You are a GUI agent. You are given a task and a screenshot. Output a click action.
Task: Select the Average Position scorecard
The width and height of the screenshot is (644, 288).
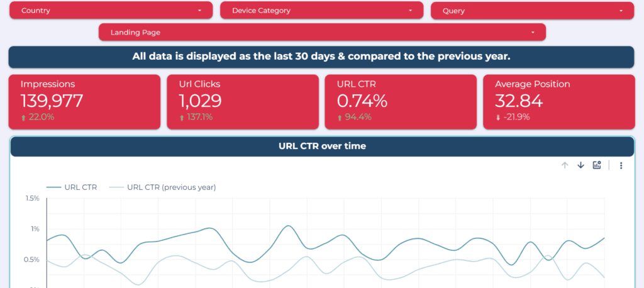(x=558, y=101)
